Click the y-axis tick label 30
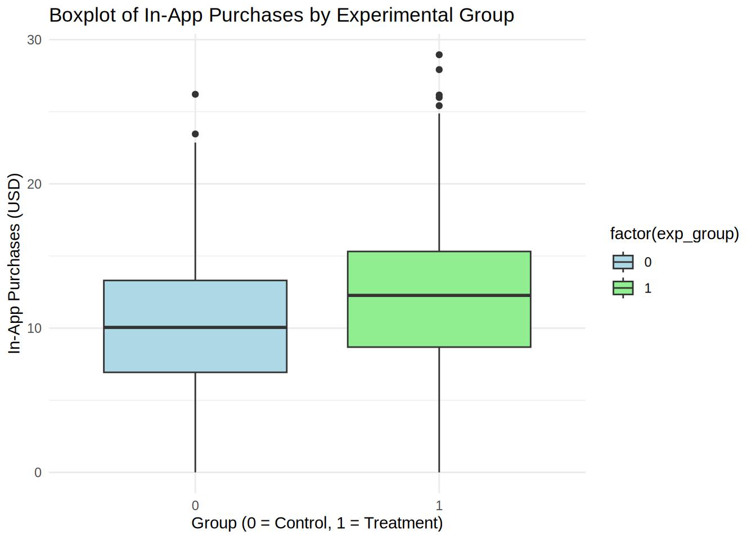This screenshot has width=756, height=540. click(x=34, y=40)
